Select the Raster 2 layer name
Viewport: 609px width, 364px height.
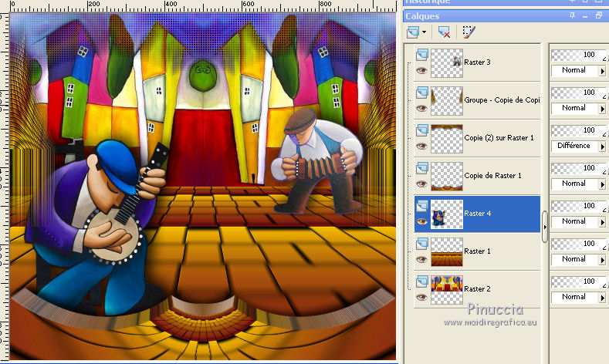point(477,289)
